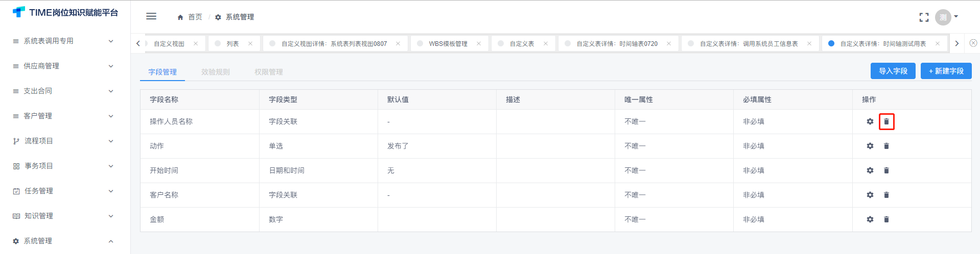980x254 pixels.
Task: Expand the 知识管理 sidebar menu
Action: 65,216
